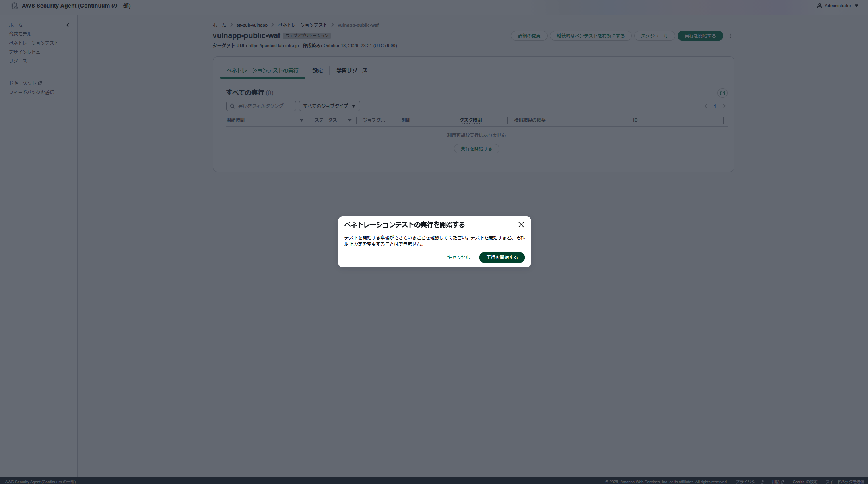
Task: Collapse the left navigation sidebar chevron
Action: click(x=68, y=25)
